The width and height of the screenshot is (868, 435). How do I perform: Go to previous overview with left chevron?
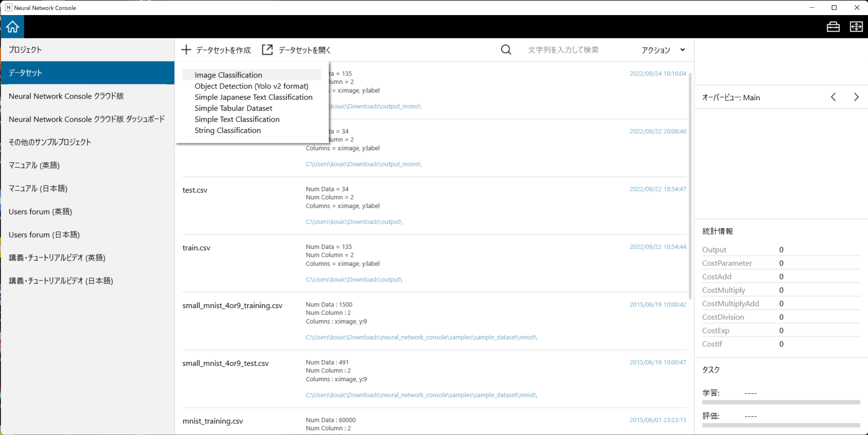tap(833, 97)
